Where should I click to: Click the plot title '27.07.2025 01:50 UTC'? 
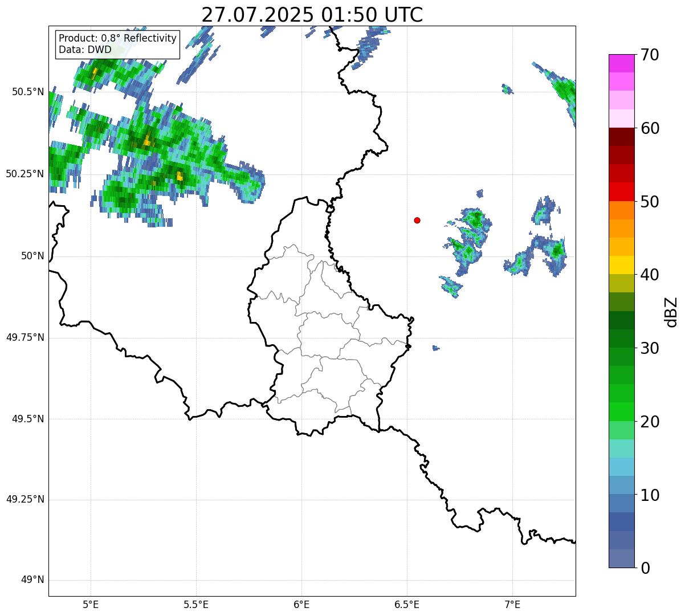click(312, 14)
